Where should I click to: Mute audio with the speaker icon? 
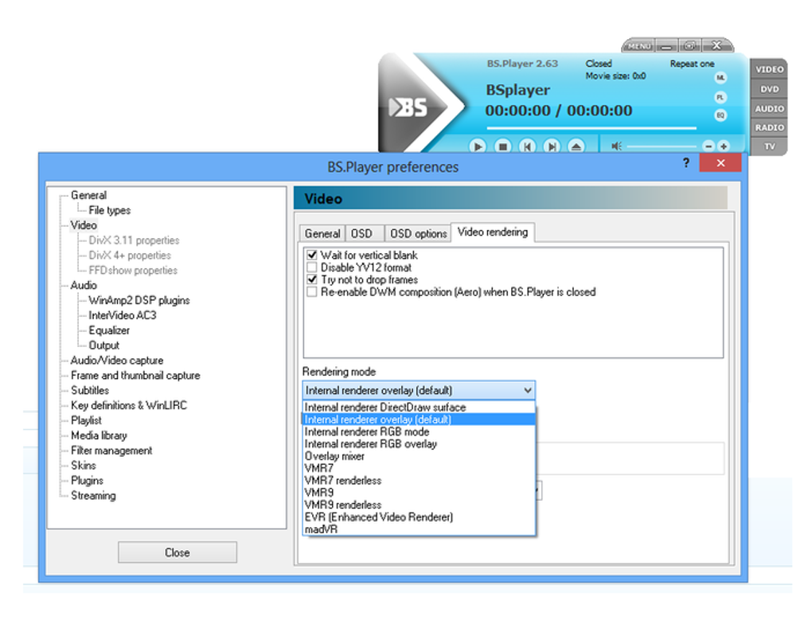(x=616, y=146)
